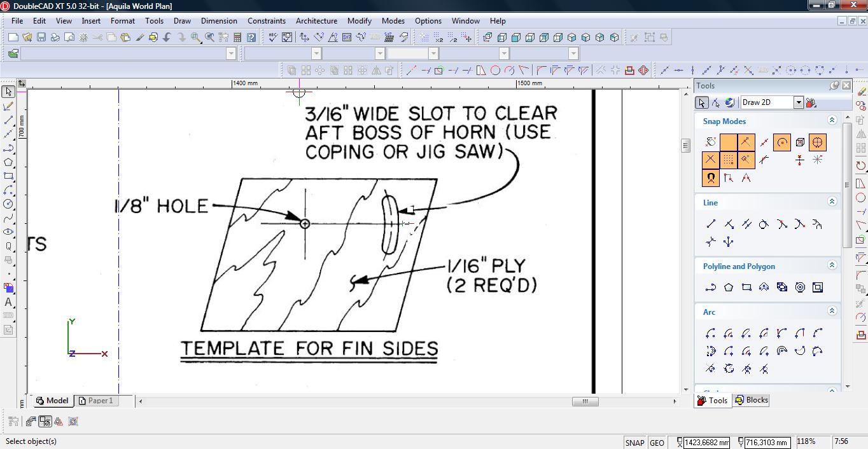Click the Save icon in the toolbar
The width and height of the screenshot is (868, 449).
(41, 38)
